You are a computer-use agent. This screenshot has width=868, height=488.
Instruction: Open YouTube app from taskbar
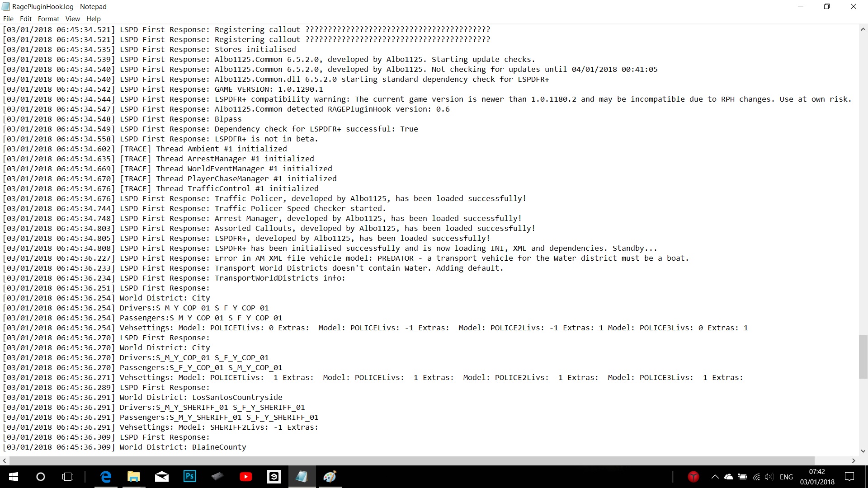[x=246, y=477]
